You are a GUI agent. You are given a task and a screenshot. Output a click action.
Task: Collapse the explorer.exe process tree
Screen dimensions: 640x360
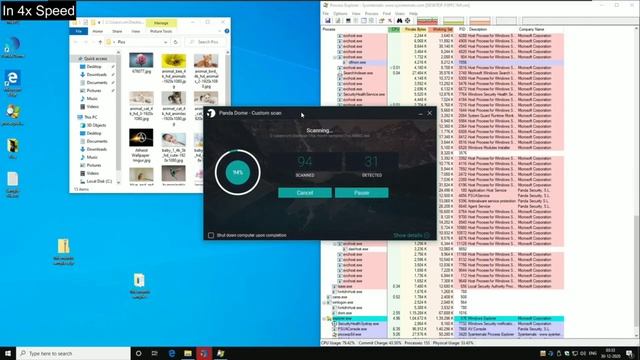324,318
